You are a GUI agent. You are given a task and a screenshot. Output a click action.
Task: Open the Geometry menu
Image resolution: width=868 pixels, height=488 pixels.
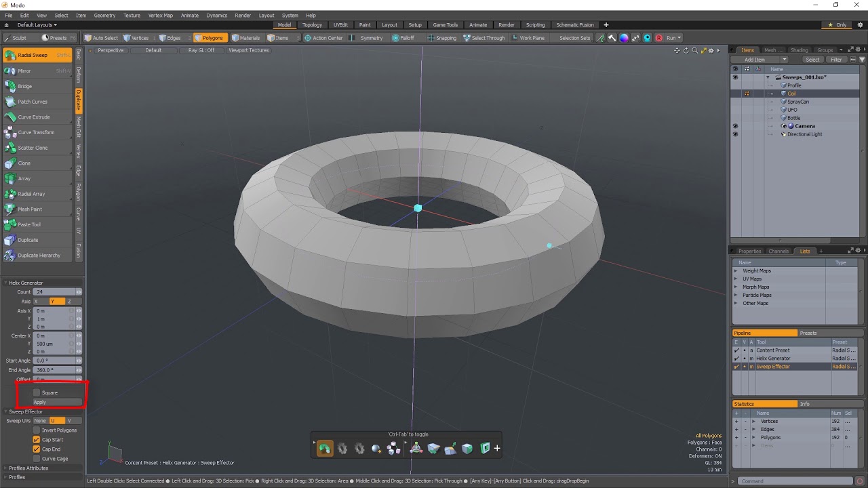[104, 15]
